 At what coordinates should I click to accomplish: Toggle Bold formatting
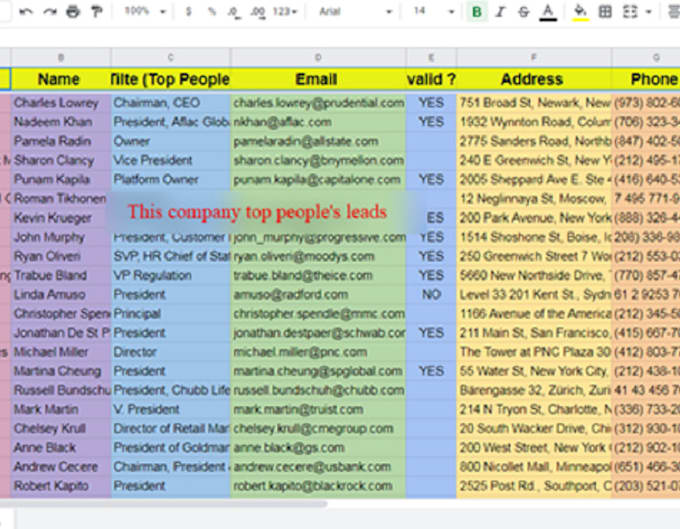pyautogui.click(x=477, y=12)
